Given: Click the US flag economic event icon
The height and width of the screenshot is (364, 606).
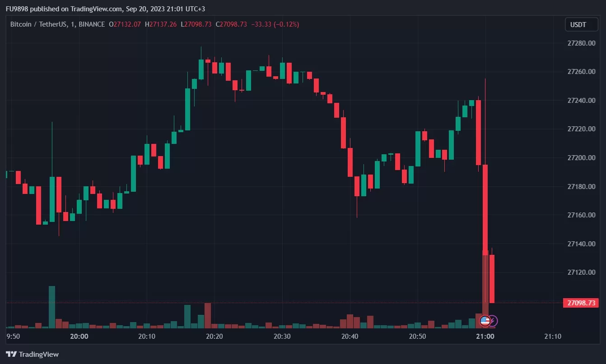Looking at the screenshot, I should pos(485,321).
